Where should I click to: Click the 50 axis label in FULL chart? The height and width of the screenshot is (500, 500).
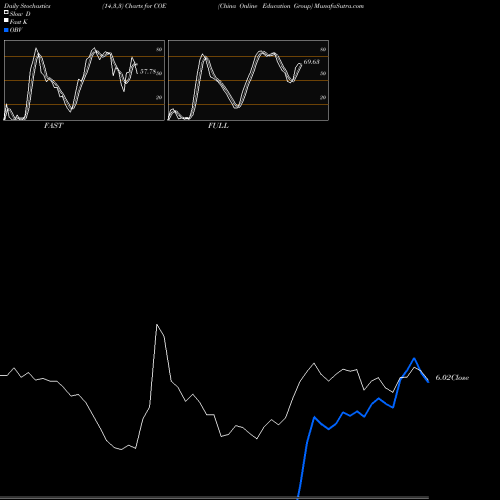click(x=323, y=73)
